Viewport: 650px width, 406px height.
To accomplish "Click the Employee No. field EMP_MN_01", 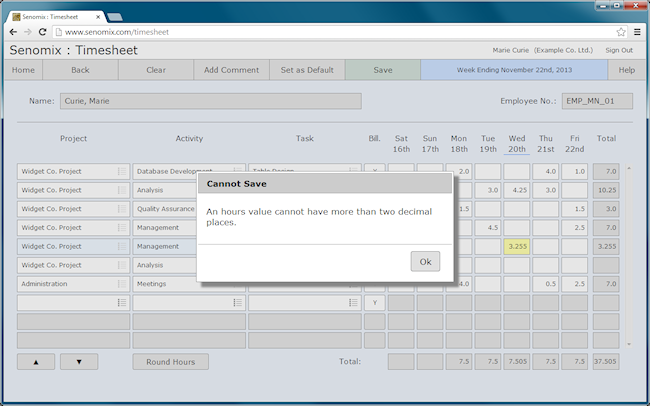I will coord(597,101).
